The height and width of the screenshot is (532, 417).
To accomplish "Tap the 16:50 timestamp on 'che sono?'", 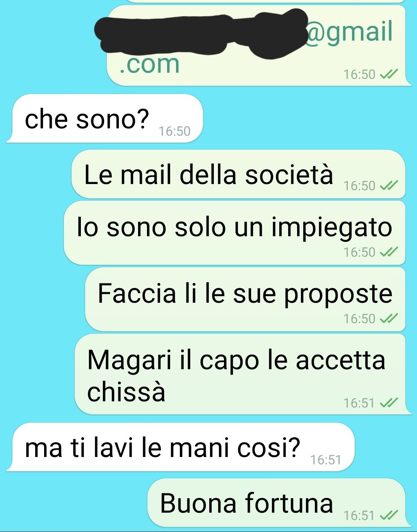I will pos(174,131).
